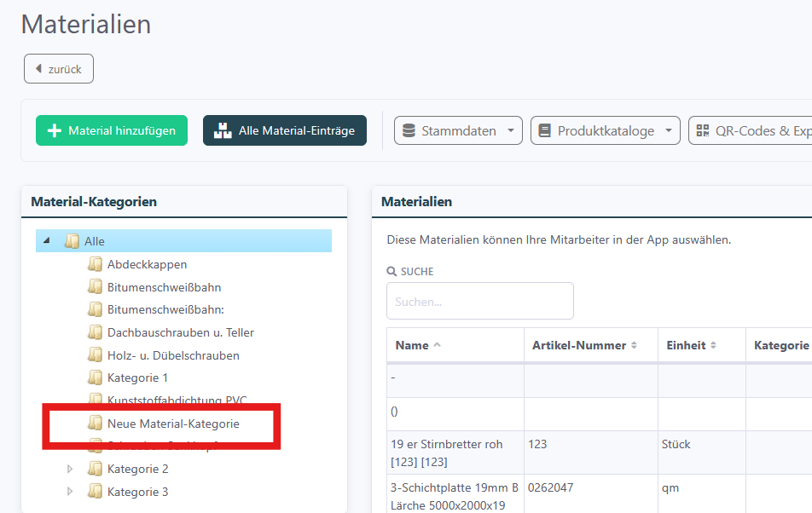Expand the Kategorie 2 node arrow

coord(70,469)
